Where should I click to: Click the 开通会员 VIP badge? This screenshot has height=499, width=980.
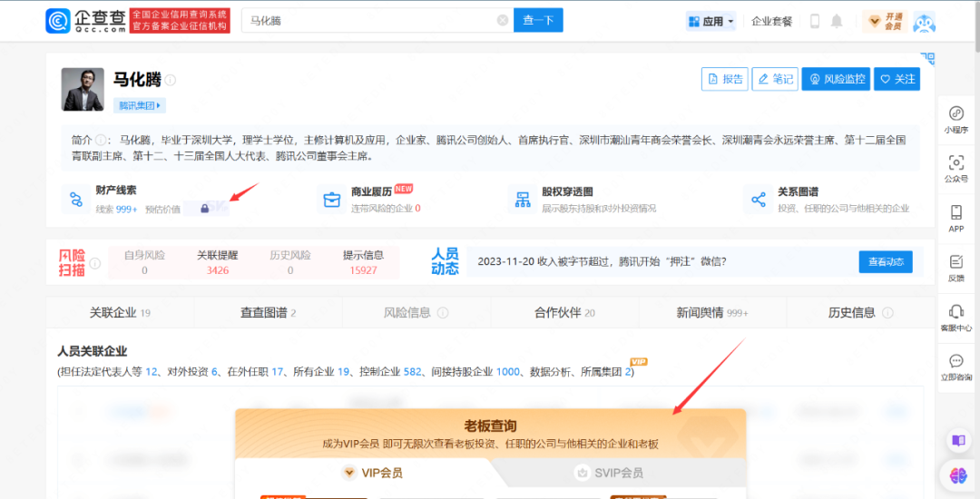885,21
